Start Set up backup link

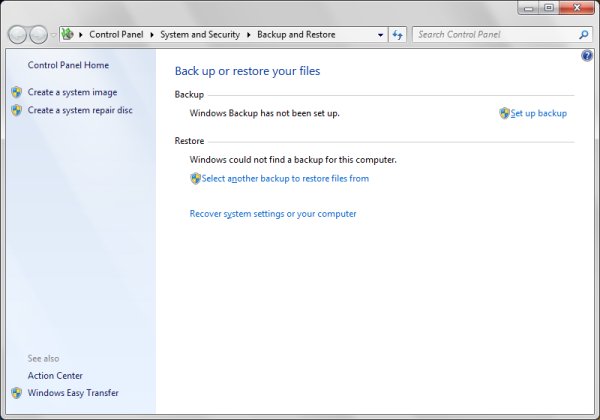pyautogui.click(x=539, y=113)
